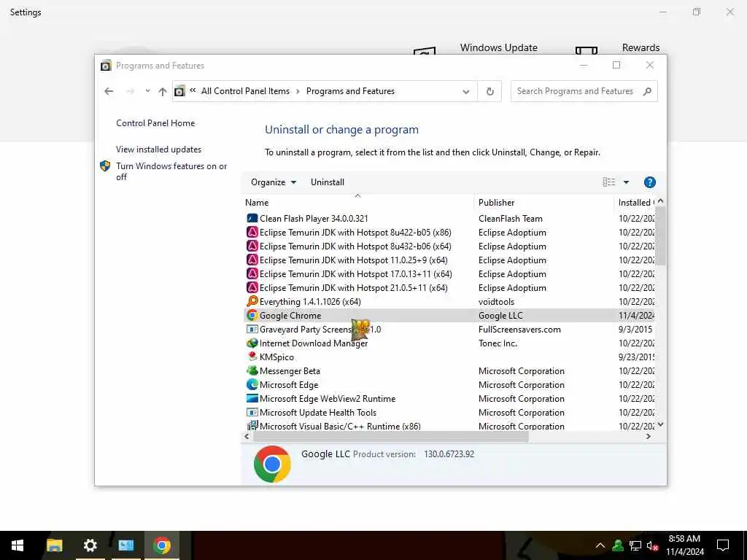This screenshot has height=560, width=747.
Task: Click Eclipse Temurin JDK 8u432-b06 (x64) icon
Action: 252,246
